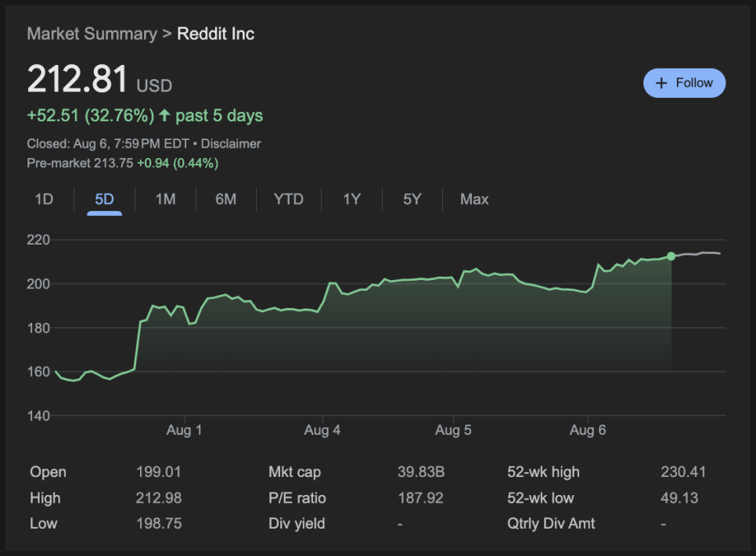The image size is (756, 556).
Task: Click the Follow button
Action: 684,83
